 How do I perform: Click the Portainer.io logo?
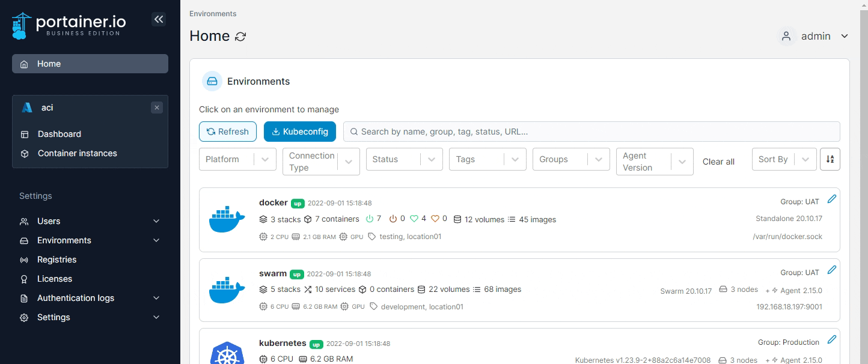click(x=69, y=26)
